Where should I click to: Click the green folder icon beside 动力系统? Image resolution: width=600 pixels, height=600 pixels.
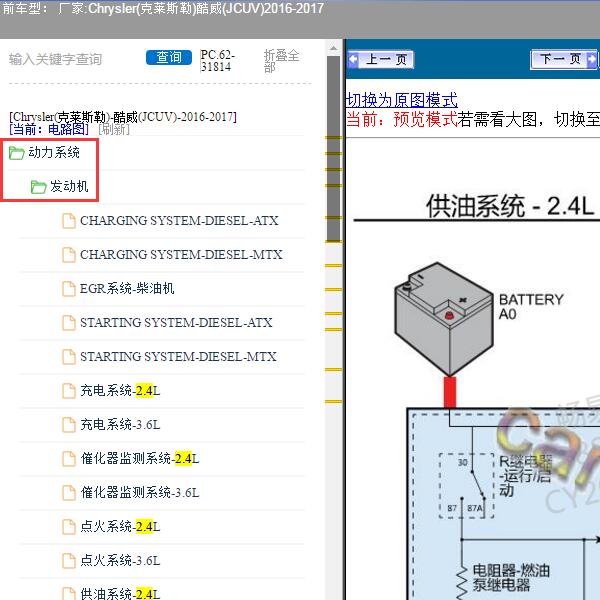pos(16,153)
